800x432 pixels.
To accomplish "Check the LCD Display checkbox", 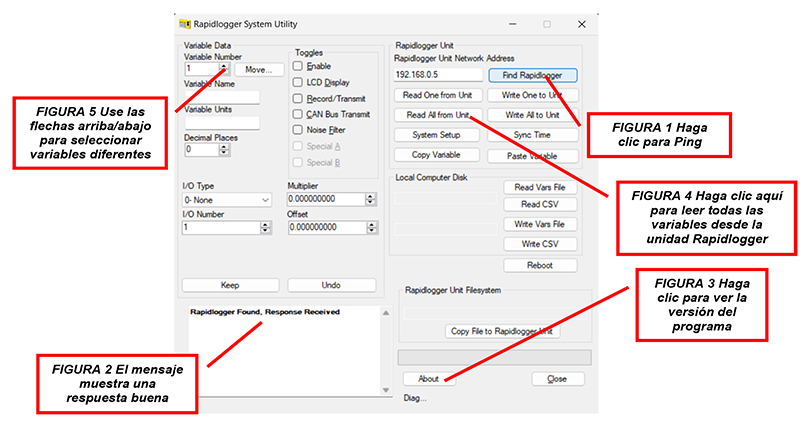I will click(x=298, y=82).
